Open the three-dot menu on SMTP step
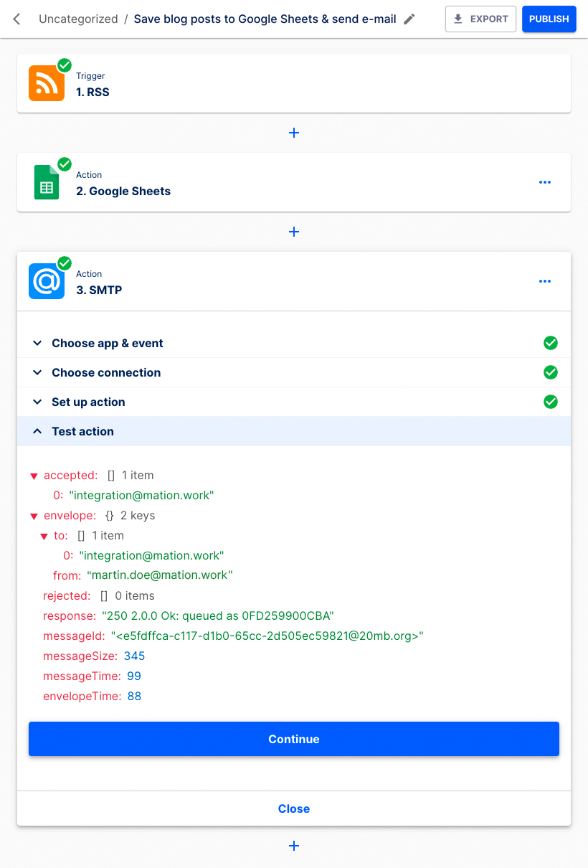 coord(545,281)
